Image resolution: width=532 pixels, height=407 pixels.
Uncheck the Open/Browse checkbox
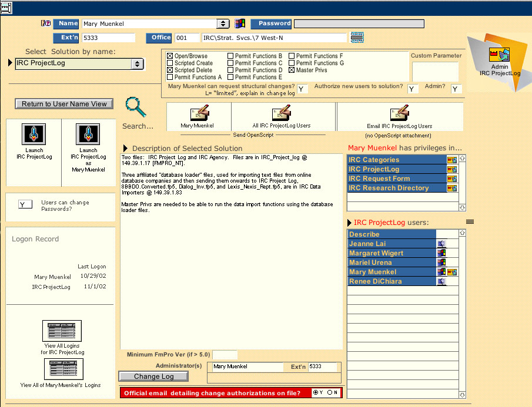[x=170, y=56]
